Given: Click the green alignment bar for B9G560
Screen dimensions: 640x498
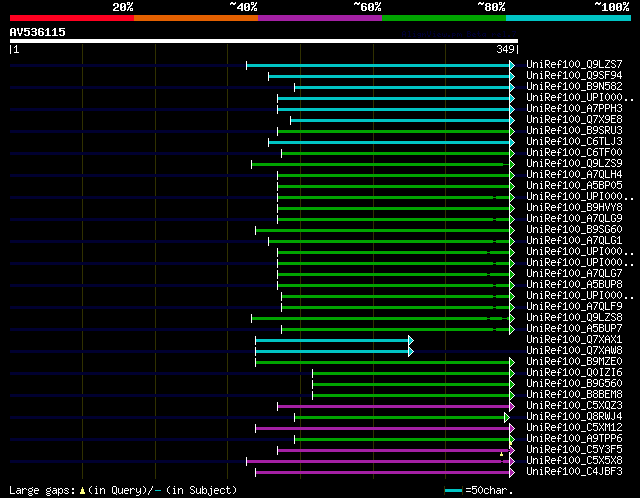Looking at the screenshot, I should [x=413, y=385].
